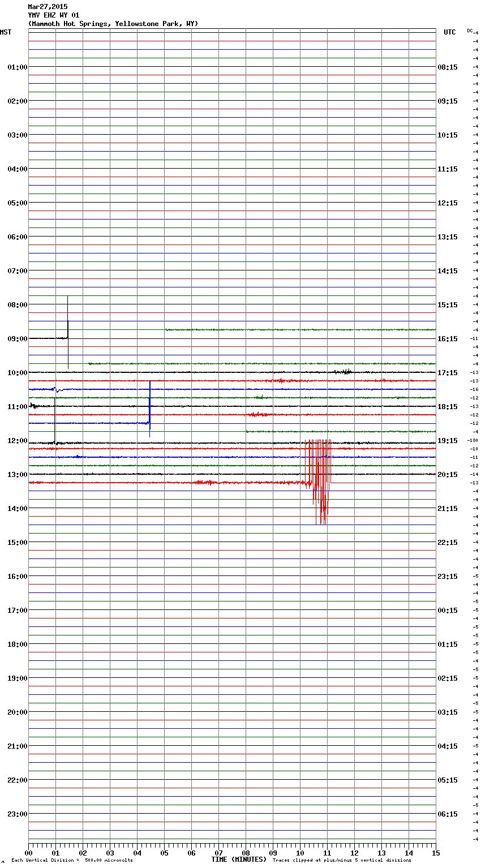
Task: Select the 01:00 MST row label
Action: [18, 67]
